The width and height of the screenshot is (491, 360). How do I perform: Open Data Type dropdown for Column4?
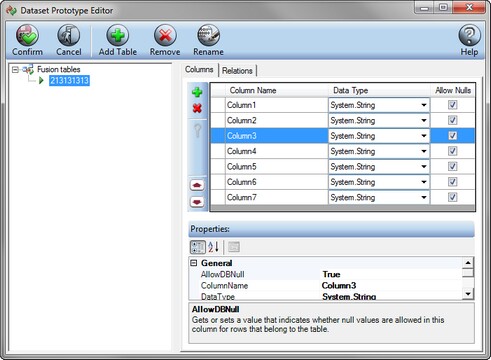click(424, 151)
